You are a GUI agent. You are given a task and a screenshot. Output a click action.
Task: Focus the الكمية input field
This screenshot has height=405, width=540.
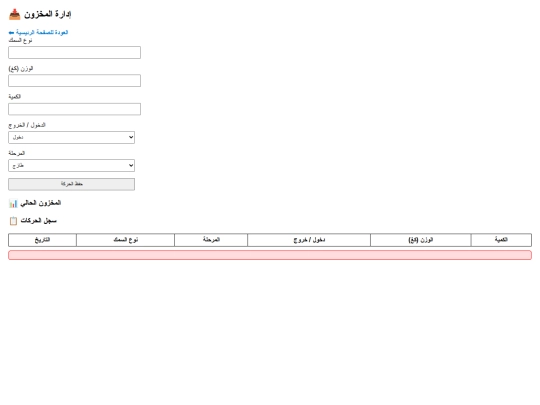(x=74, y=109)
